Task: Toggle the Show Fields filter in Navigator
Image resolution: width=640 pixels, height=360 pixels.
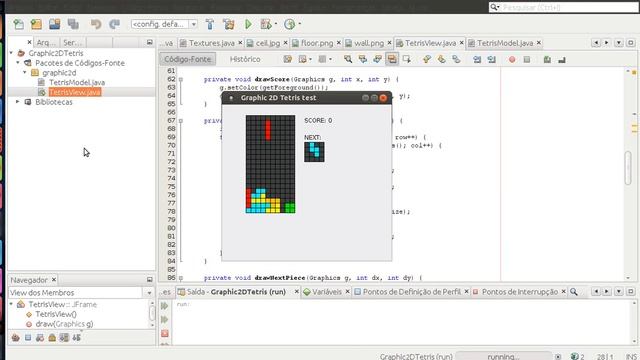Action: click(x=28, y=338)
